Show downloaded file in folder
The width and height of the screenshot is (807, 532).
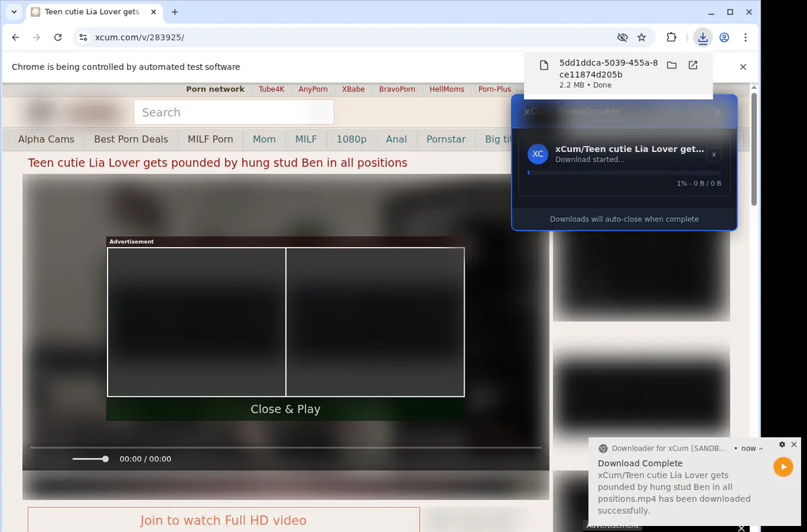click(x=671, y=65)
